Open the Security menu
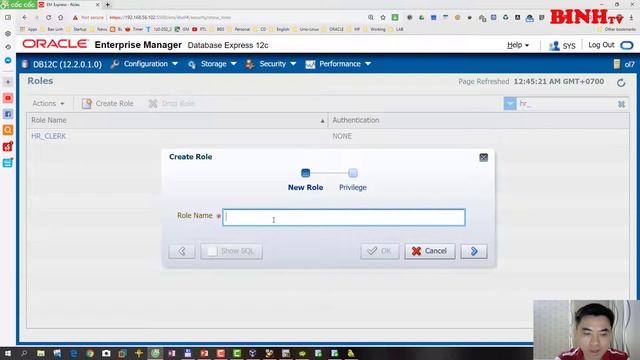 tap(271, 64)
